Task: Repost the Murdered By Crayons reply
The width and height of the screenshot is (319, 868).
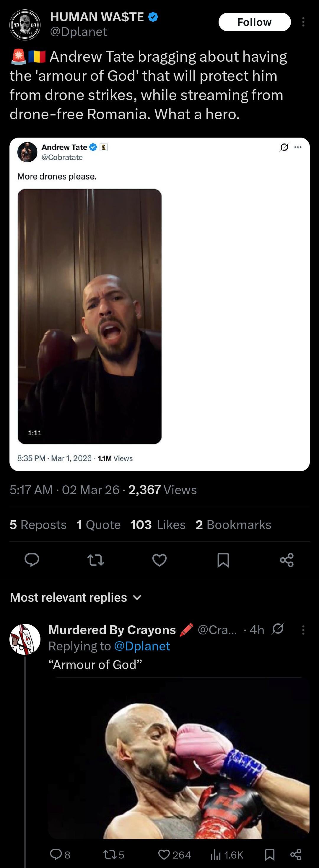Action: tap(109, 854)
